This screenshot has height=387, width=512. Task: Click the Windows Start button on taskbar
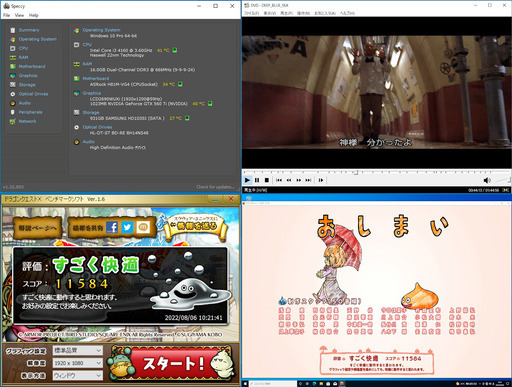(x=246, y=384)
